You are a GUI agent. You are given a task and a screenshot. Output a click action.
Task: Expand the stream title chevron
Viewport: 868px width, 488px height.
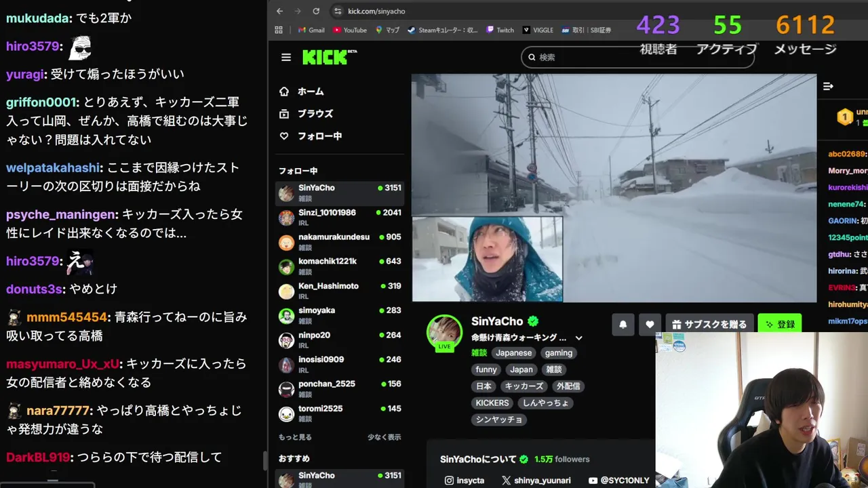(578, 338)
